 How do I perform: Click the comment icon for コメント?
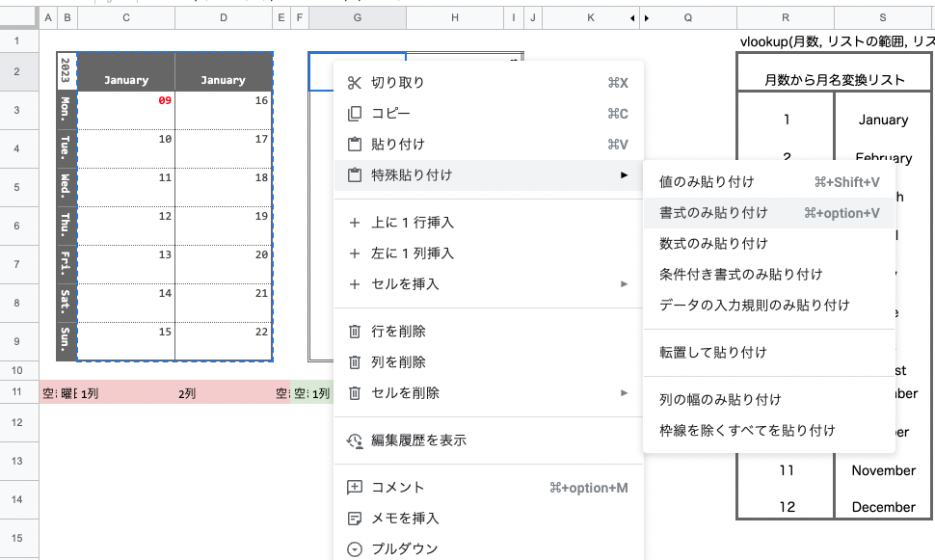355,488
